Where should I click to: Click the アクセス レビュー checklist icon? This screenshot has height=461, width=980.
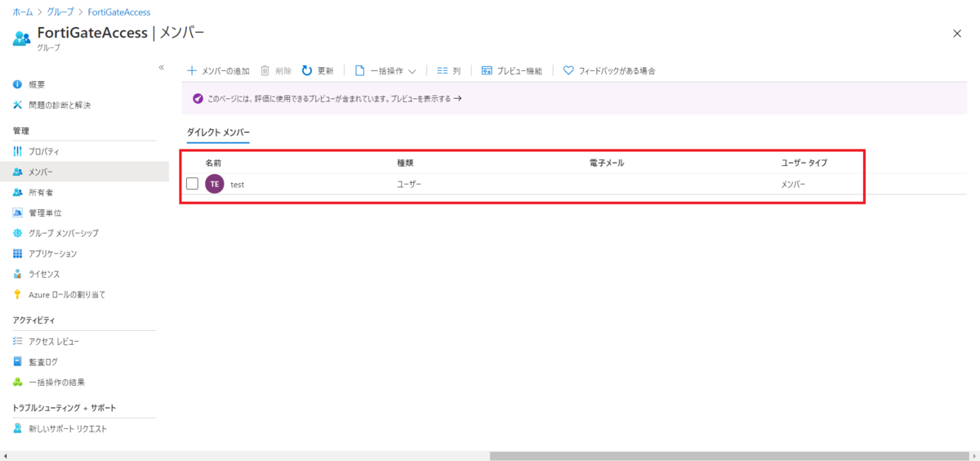pos(18,341)
